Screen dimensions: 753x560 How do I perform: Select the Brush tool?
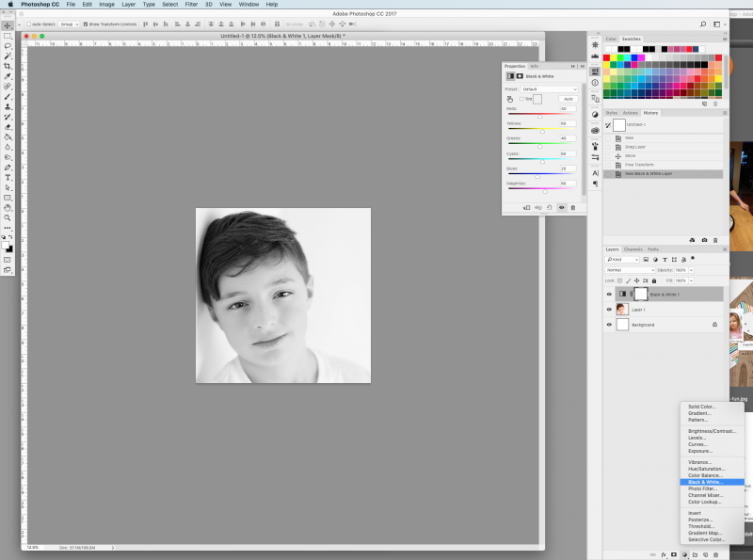coord(8,97)
